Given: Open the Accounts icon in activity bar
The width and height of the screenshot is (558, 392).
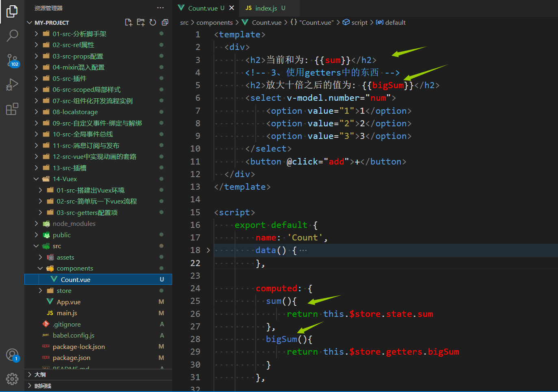Looking at the screenshot, I should (12, 355).
